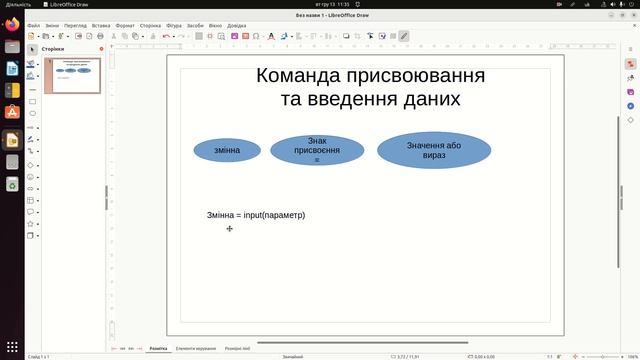
Task: Click the Undo arrow icon
Action: pos(166,36)
